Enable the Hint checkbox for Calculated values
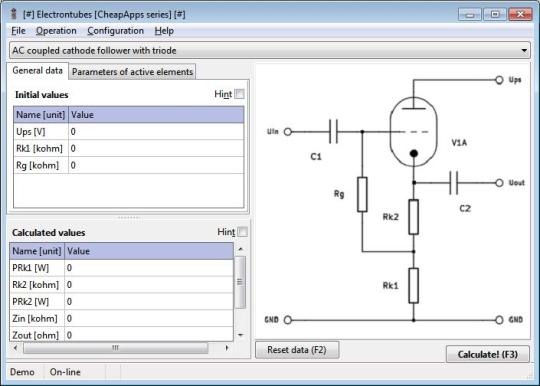540x386 pixels. 242,232
